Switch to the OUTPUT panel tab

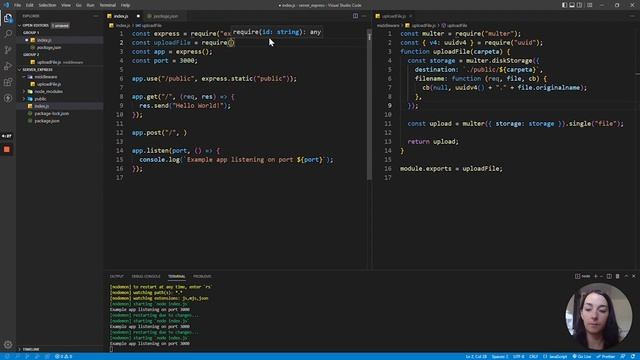point(117,276)
